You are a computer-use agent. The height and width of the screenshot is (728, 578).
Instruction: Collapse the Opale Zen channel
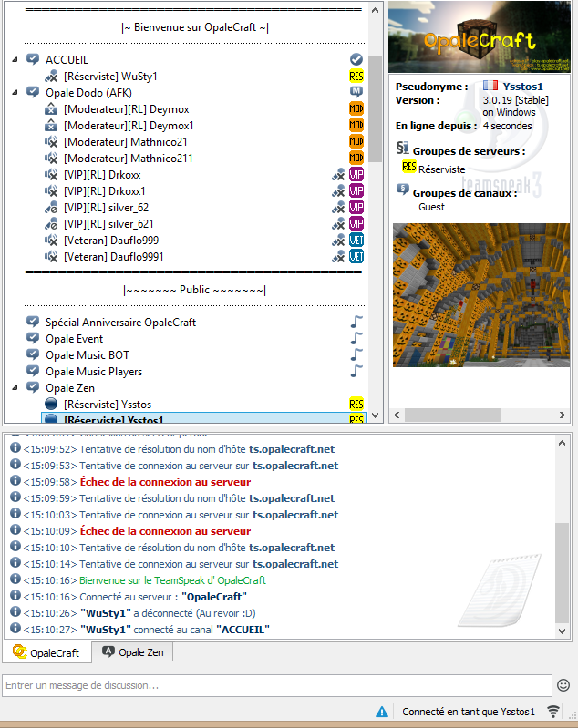15,387
